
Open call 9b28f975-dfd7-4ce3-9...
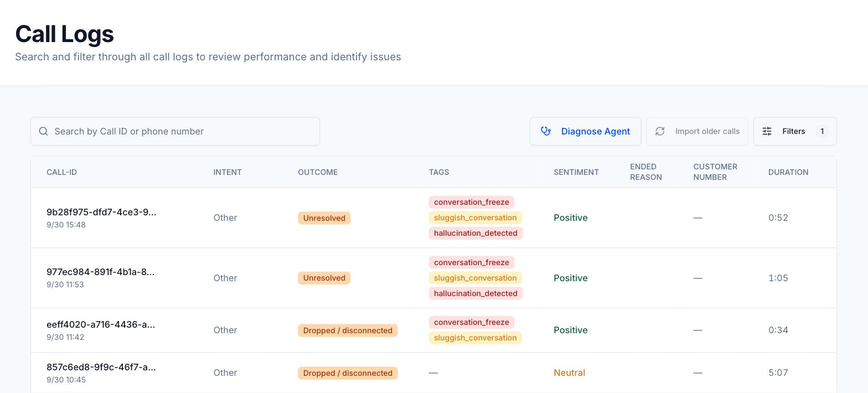(x=101, y=212)
